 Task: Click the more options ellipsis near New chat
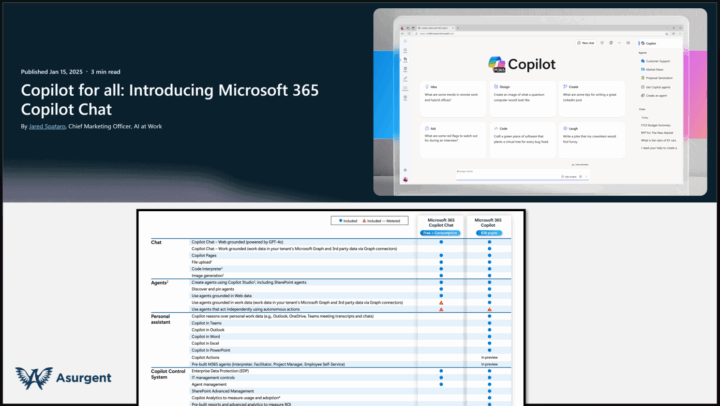[619, 43]
